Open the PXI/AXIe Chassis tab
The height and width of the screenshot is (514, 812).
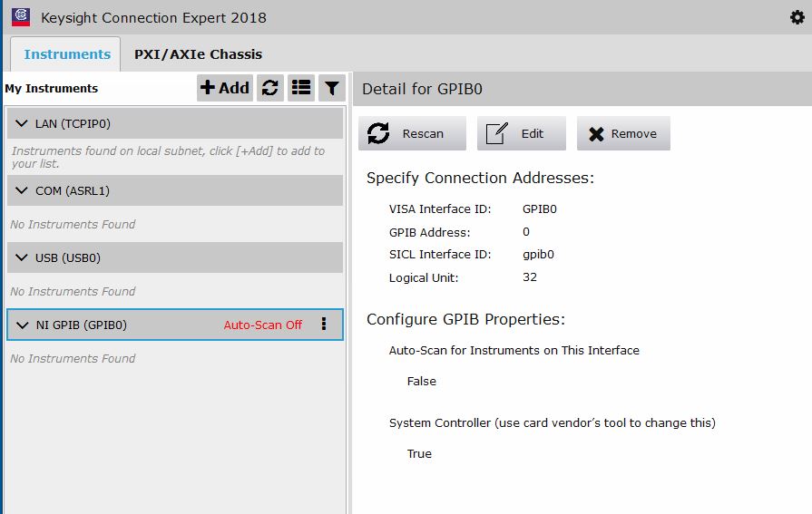point(198,54)
